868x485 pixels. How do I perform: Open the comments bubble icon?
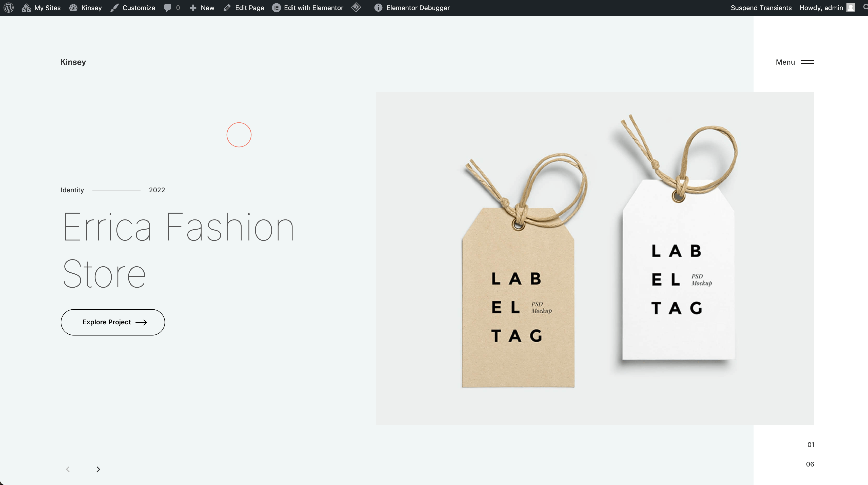(x=168, y=7)
